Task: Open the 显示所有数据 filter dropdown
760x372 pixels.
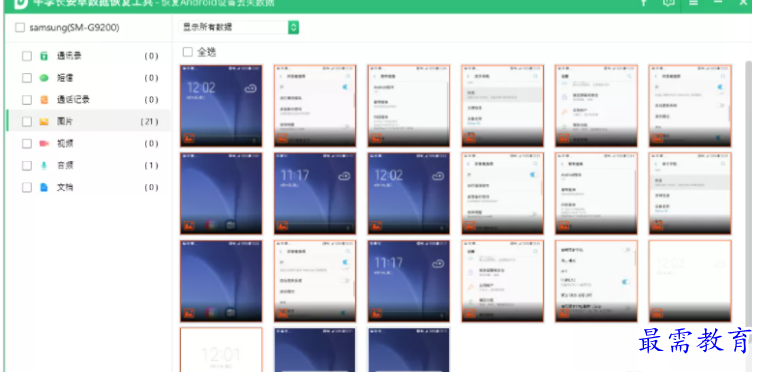Action: click(238, 27)
